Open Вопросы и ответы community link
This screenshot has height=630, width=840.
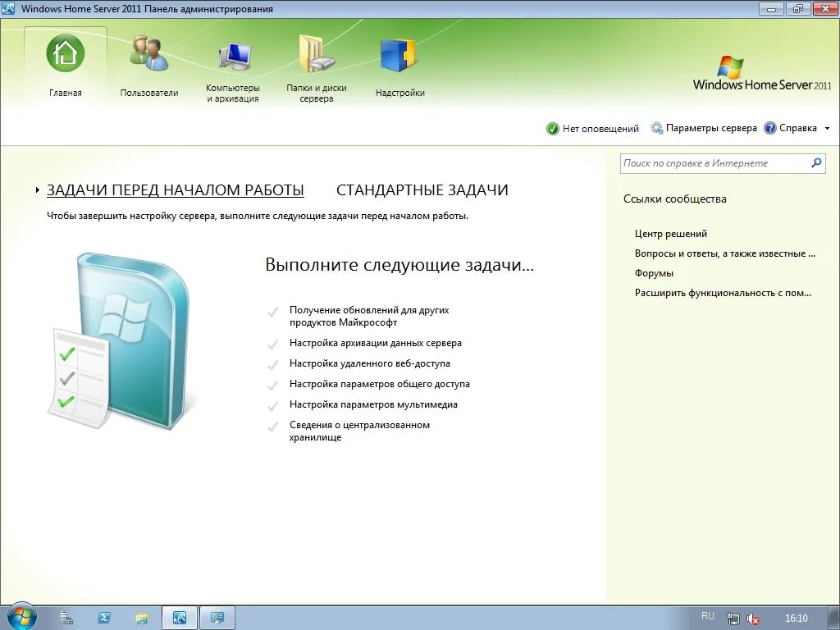pyautogui.click(x=725, y=253)
